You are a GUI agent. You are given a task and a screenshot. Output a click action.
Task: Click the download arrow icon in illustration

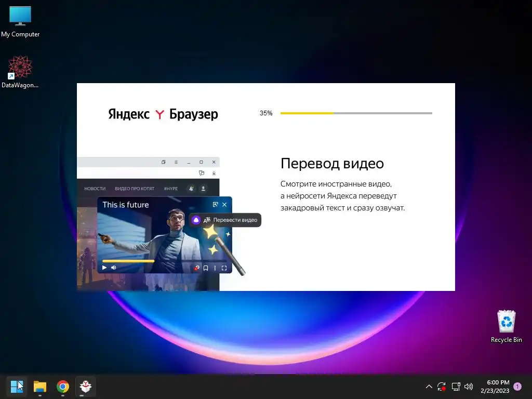[214, 173]
